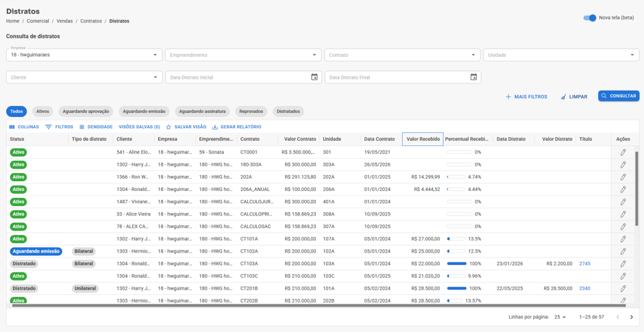Screen dimensions: 644x332
Task: Sort by Valor Recebido column header
Action: pos(423,139)
